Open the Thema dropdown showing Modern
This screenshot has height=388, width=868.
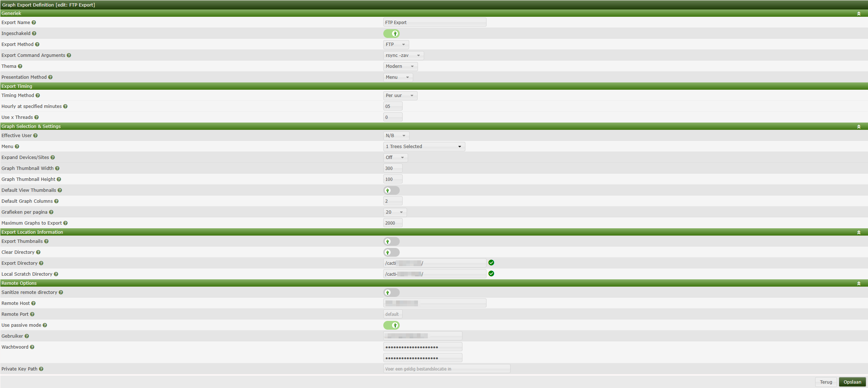tap(400, 66)
